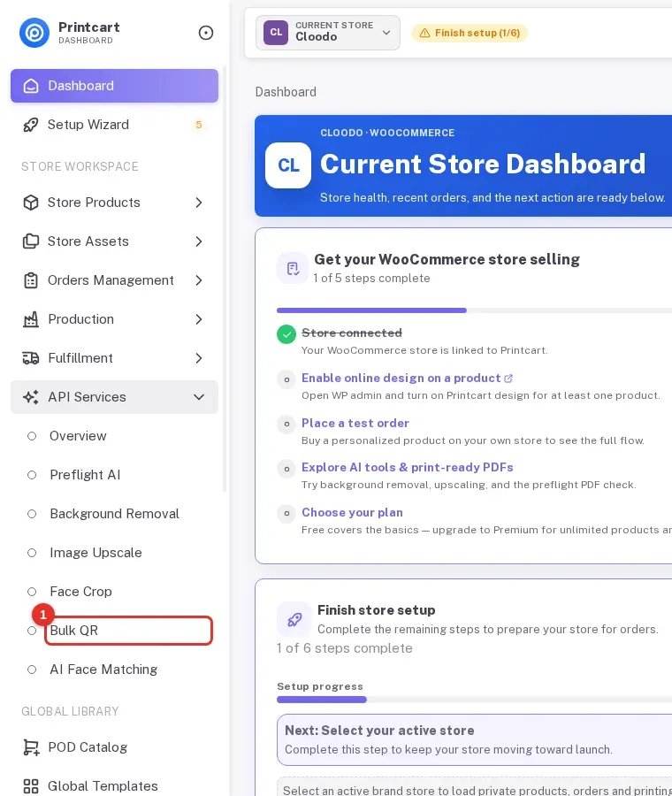Screen dimensions: 672x796
Task: Click the Printcart logo icon
Action: point(34,33)
